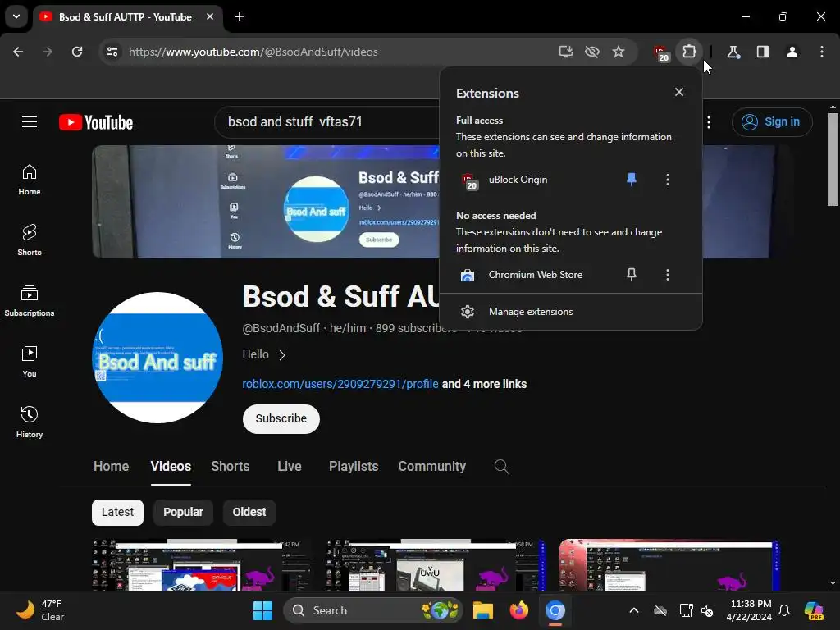
Task: Show the 4 more links
Action: [484, 384]
